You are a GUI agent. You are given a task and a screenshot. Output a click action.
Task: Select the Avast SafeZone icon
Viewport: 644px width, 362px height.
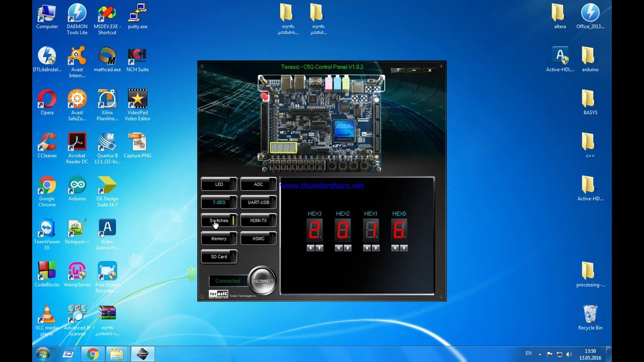pyautogui.click(x=77, y=106)
